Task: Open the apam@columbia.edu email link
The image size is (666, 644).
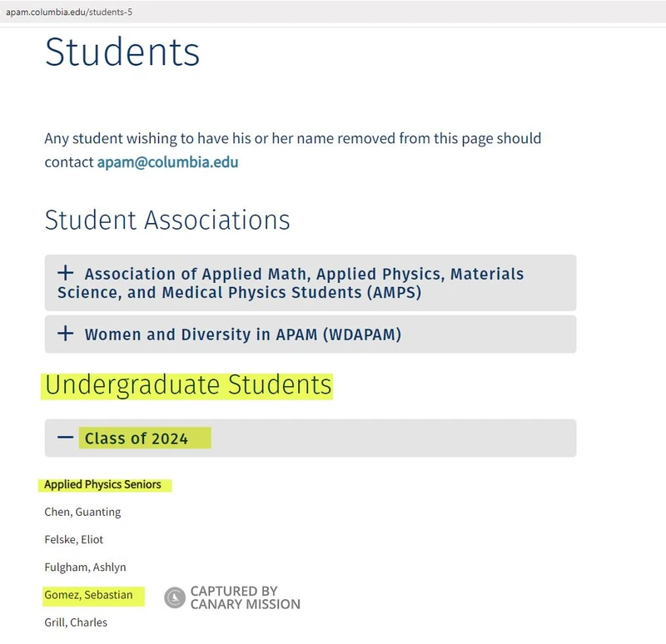Action: click(167, 161)
